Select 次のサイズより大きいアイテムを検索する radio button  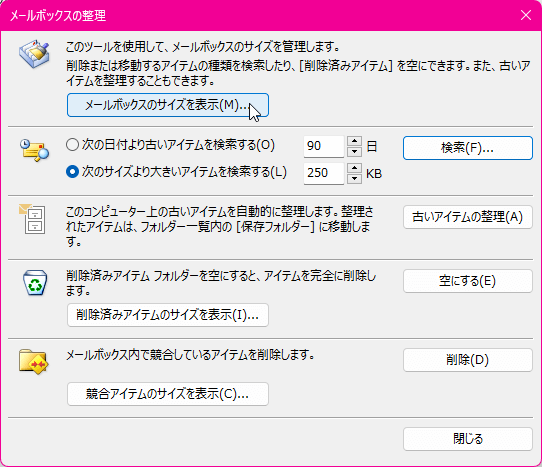(x=72, y=172)
